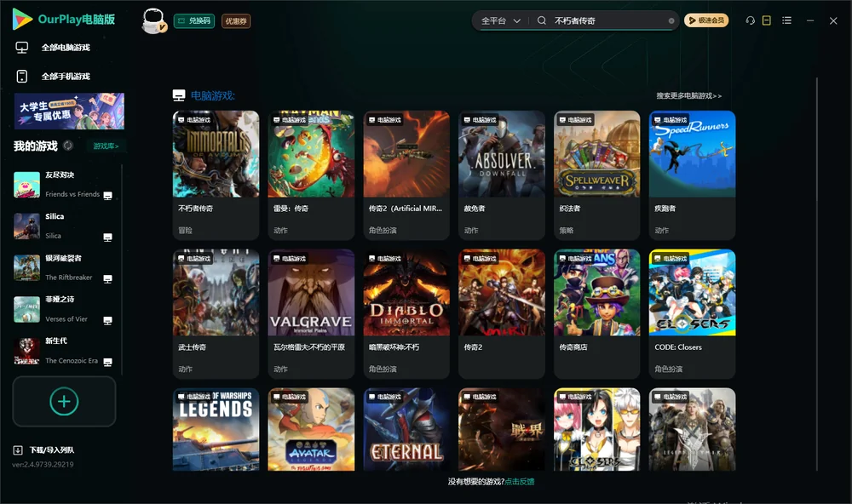Open customer service headset icon

[751, 20]
